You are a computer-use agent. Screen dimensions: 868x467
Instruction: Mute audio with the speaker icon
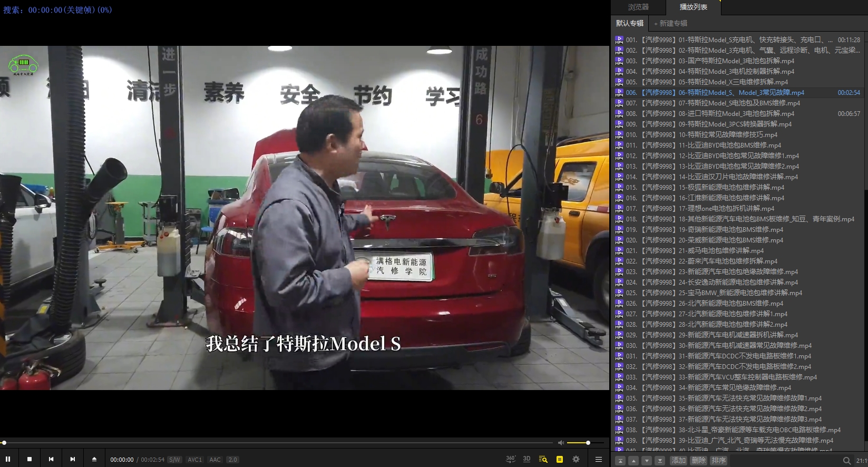pos(561,443)
